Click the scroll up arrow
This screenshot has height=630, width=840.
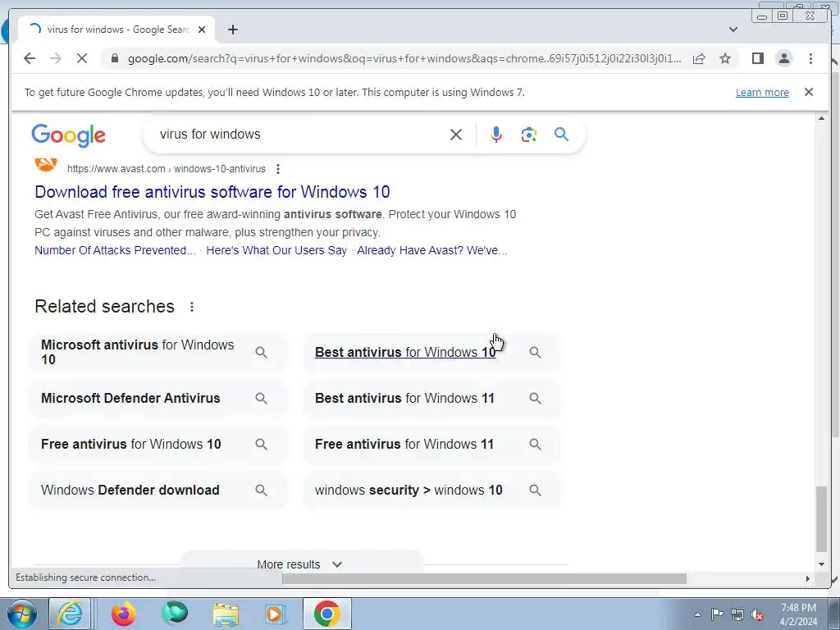click(821, 118)
